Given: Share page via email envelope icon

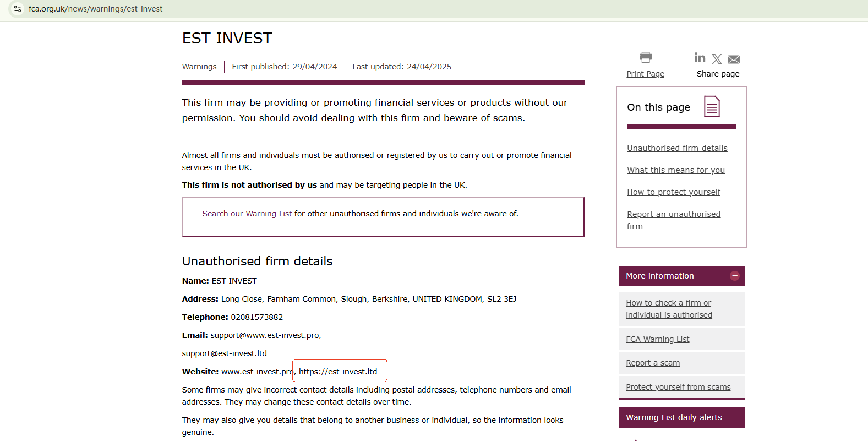Looking at the screenshot, I should point(734,59).
